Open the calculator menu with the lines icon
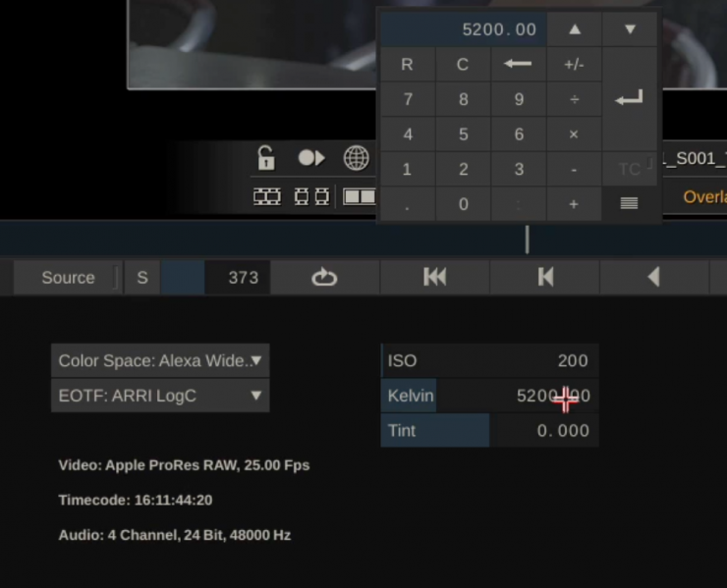 (629, 203)
